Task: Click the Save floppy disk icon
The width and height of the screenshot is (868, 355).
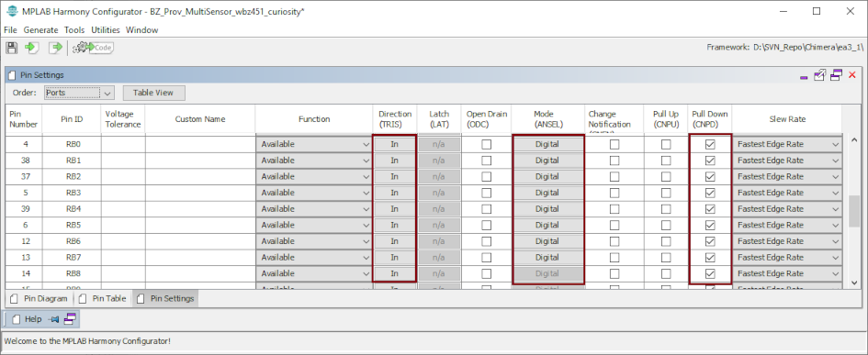Action: 12,48
